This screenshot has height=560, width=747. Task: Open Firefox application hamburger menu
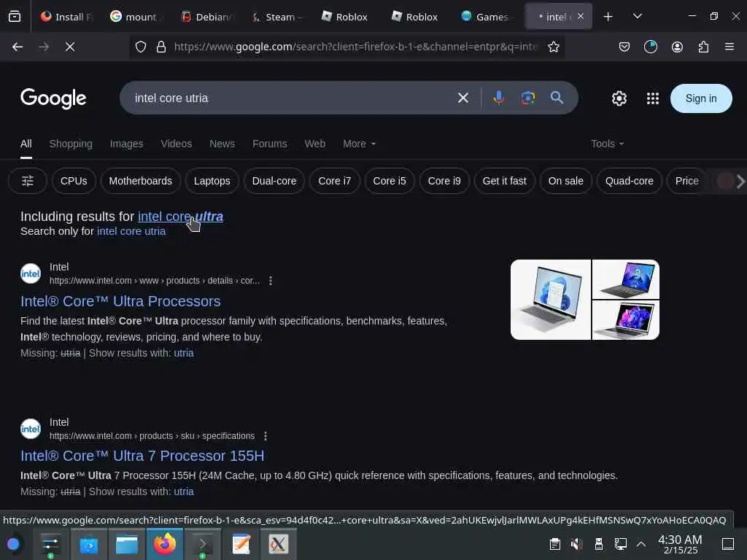(729, 47)
